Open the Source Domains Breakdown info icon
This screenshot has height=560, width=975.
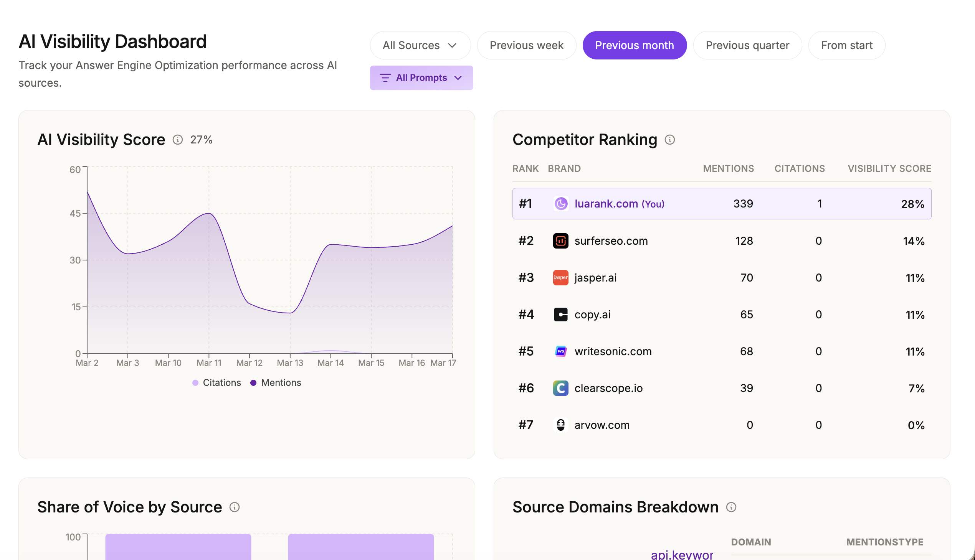coord(731,507)
